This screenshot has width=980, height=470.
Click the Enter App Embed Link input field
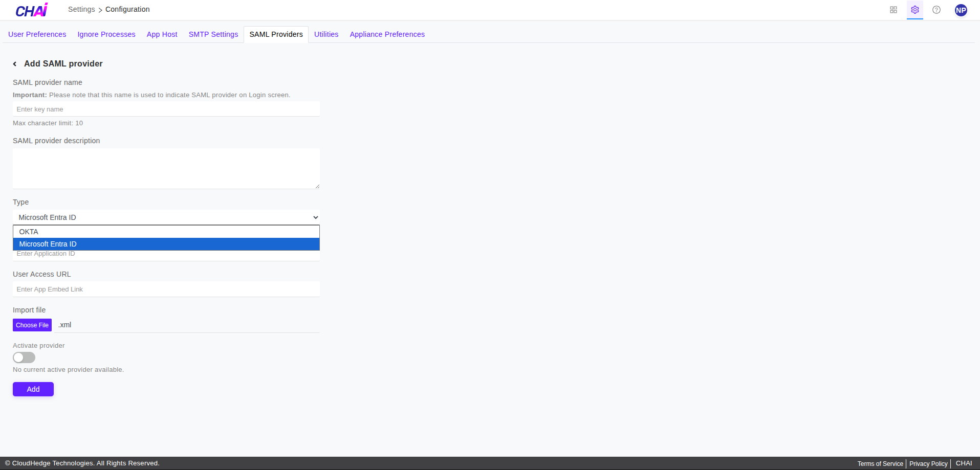(166, 289)
